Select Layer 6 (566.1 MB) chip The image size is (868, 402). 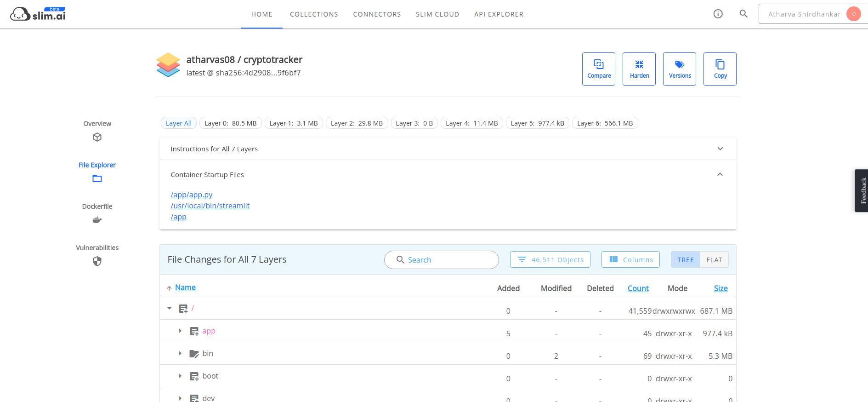point(605,123)
